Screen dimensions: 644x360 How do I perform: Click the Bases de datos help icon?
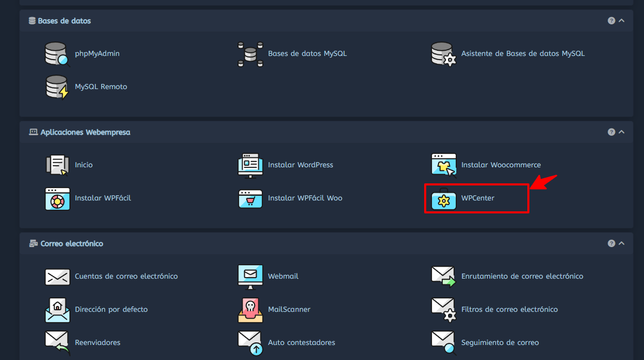(611, 21)
